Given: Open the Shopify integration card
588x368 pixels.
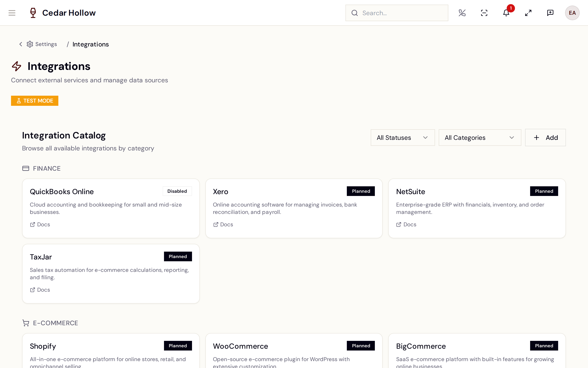Looking at the screenshot, I should [111, 351].
